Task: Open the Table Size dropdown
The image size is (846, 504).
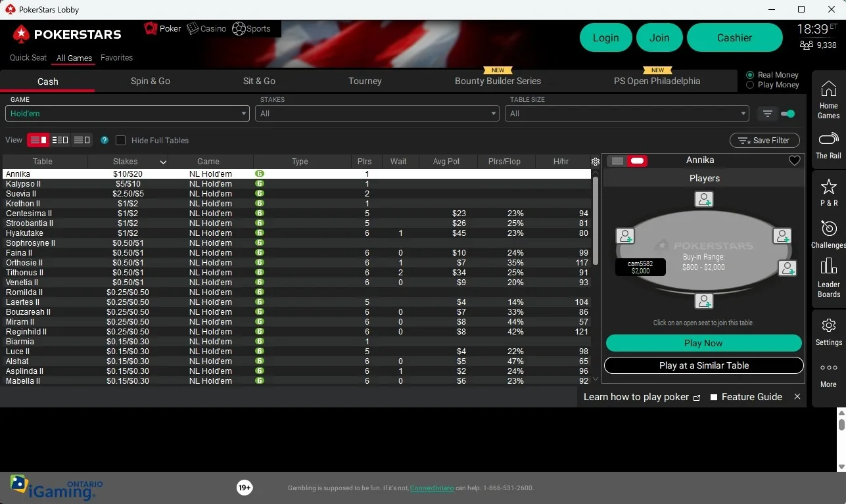Action: coord(626,113)
